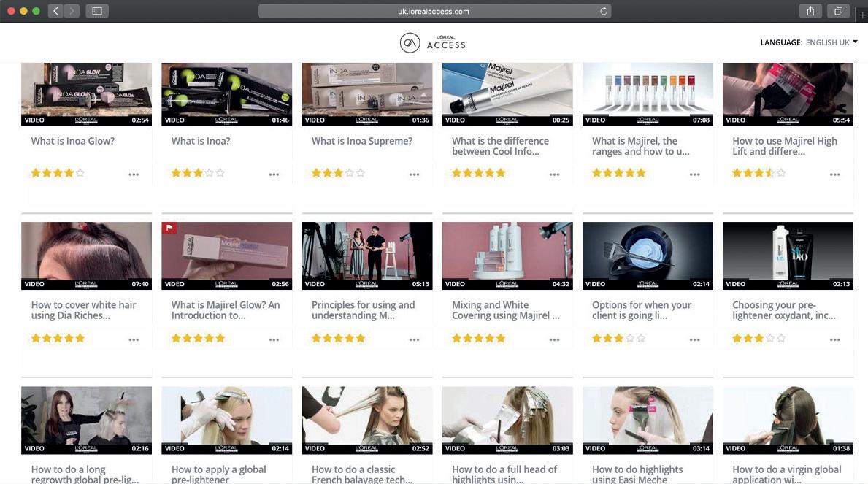Viewport: 868px width, 484px height.
Task: Play the 07:08 Majirel ranges thumbnail
Action: pyautogui.click(x=648, y=94)
